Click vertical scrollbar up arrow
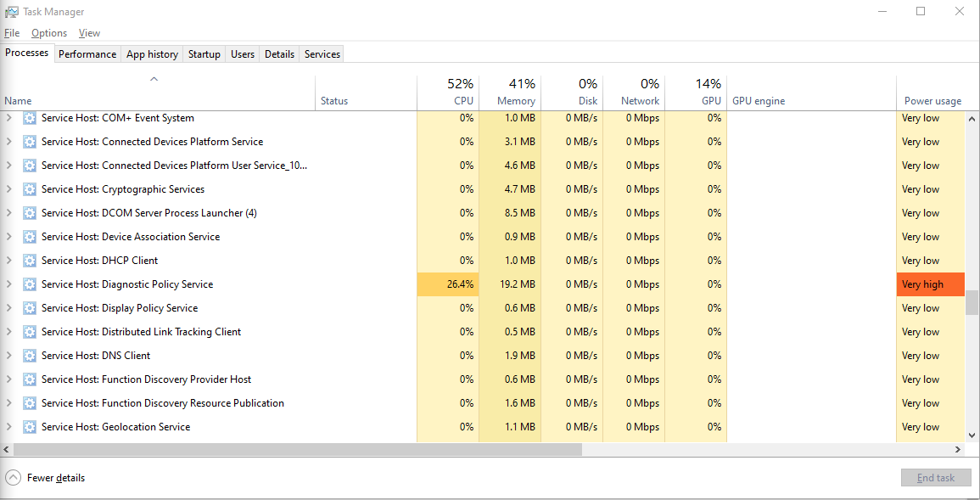The width and height of the screenshot is (980, 500). pos(972,118)
